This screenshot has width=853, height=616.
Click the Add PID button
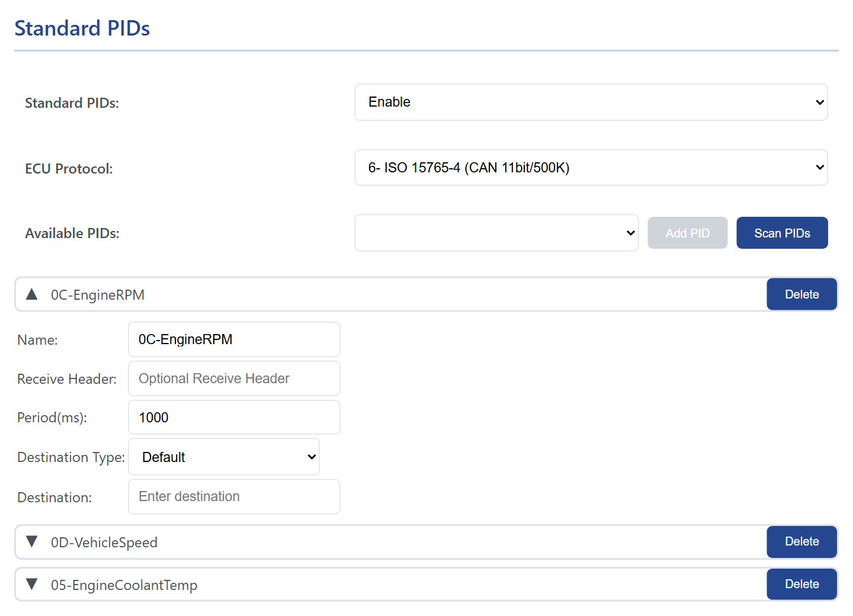688,233
